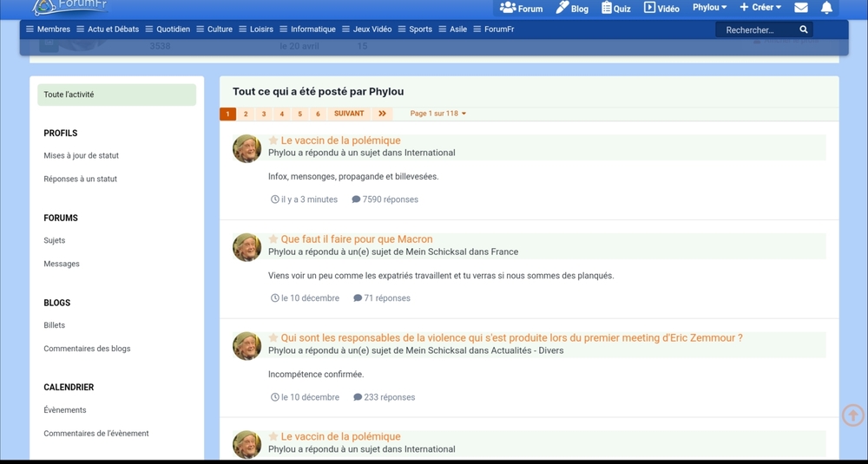Filter by 'Commentaires des blogs'

(87, 349)
